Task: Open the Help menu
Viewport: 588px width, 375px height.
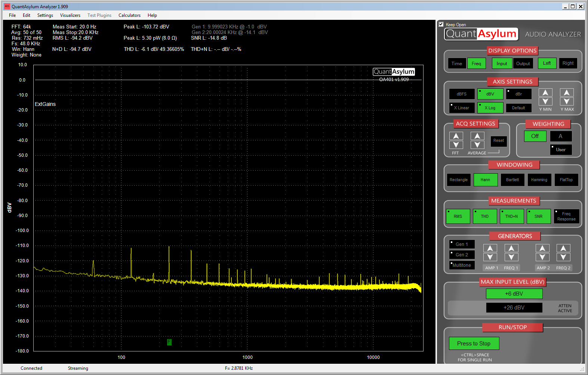Action: [152, 15]
